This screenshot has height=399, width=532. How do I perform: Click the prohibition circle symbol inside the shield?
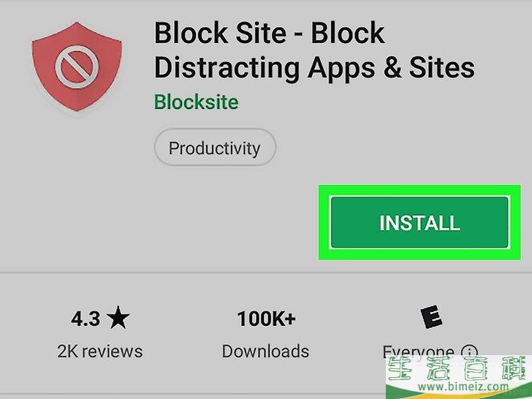[77, 66]
